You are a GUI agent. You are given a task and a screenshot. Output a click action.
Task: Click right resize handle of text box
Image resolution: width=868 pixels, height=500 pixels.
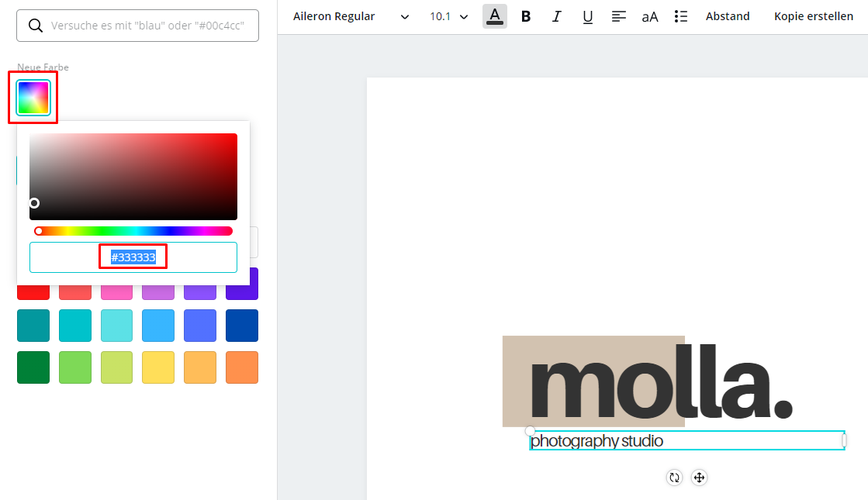pos(844,440)
